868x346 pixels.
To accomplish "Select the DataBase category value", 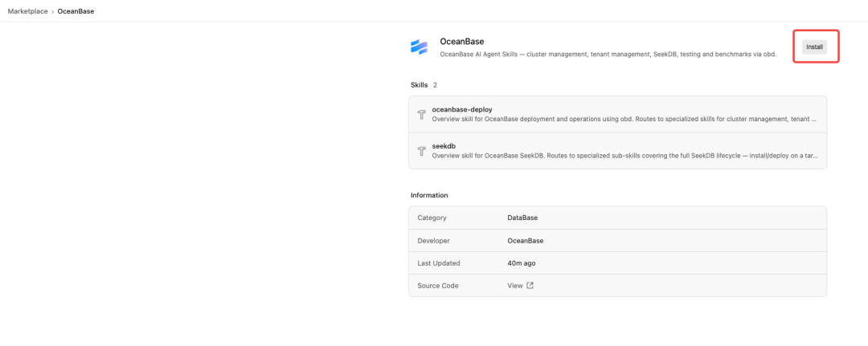I will (x=522, y=218).
